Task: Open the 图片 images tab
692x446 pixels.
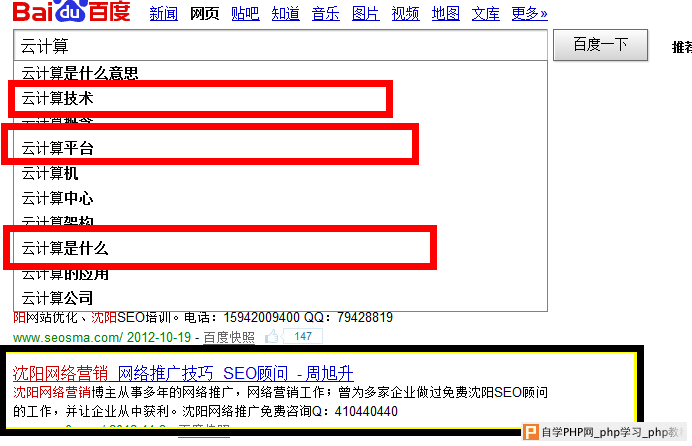Action: 365,14
